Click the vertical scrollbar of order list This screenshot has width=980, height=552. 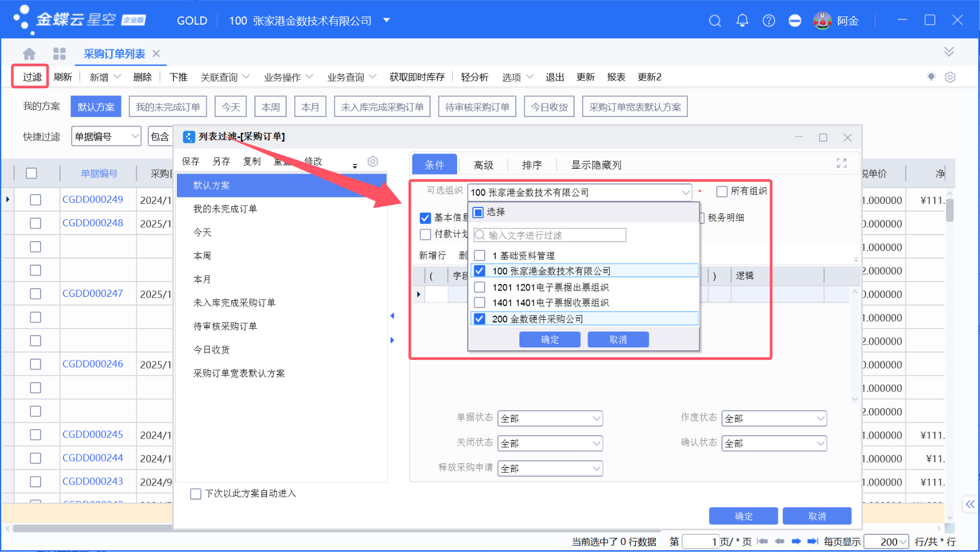(949, 209)
